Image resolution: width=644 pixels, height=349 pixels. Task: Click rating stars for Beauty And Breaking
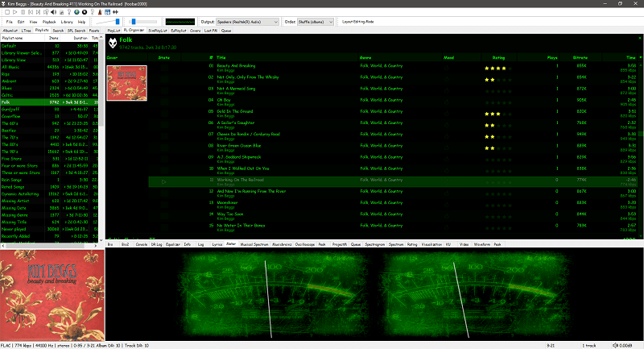[x=495, y=67]
